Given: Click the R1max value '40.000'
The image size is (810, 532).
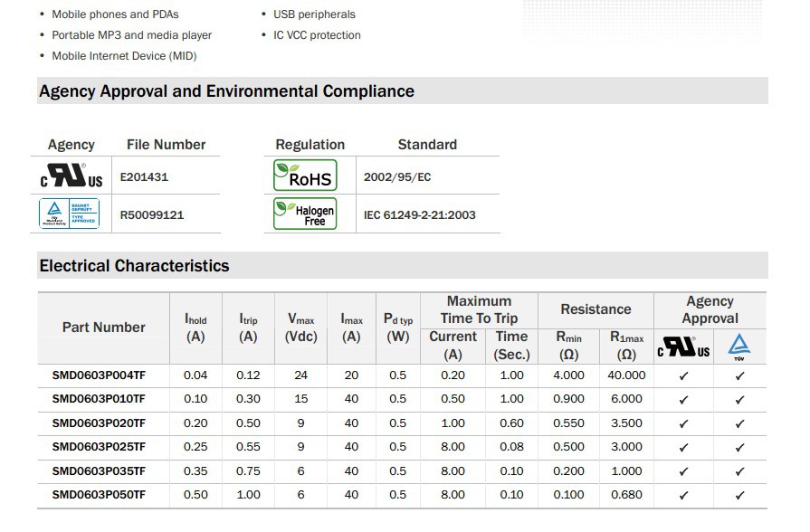Looking at the screenshot, I should [626, 375].
